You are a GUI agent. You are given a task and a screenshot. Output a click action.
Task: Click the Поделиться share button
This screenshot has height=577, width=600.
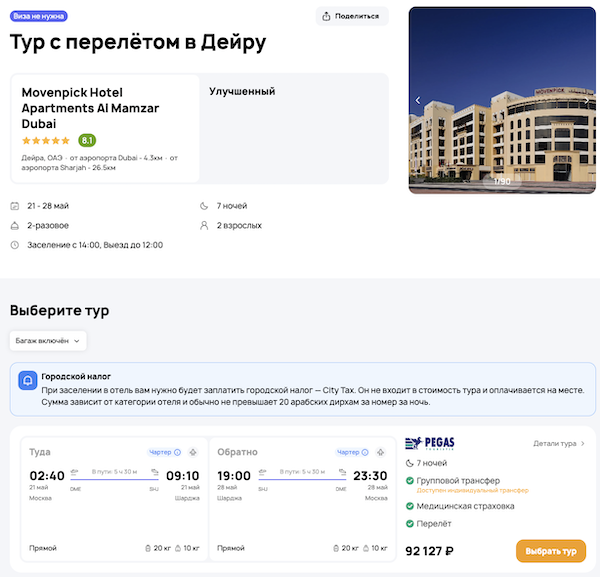tap(352, 16)
